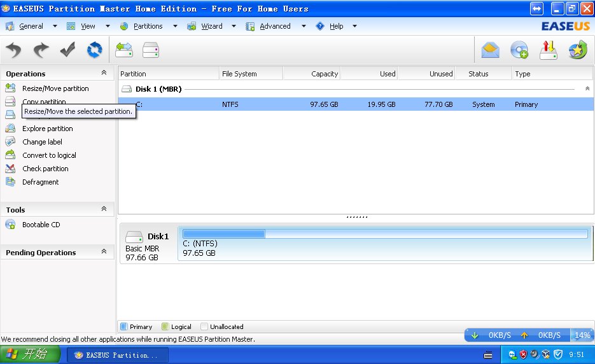Sort by the Partition column header

(169, 74)
